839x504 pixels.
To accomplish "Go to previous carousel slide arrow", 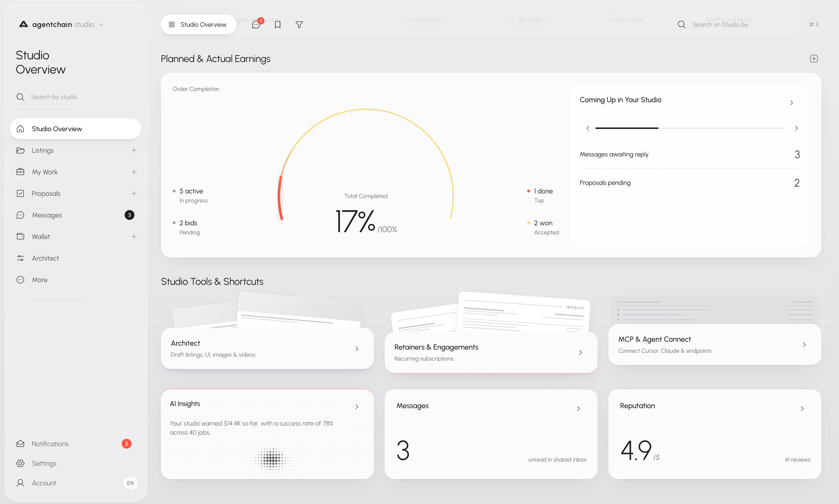I will click(588, 128).
